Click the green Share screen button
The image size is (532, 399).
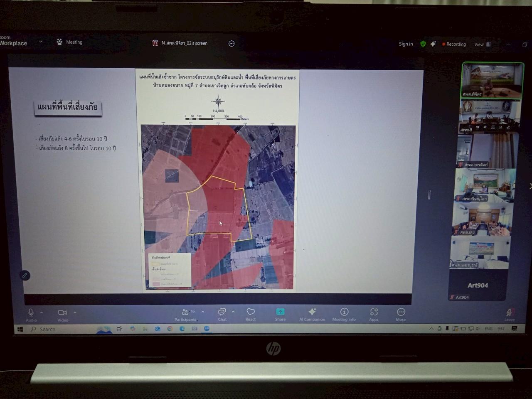(x=280, y=312)
